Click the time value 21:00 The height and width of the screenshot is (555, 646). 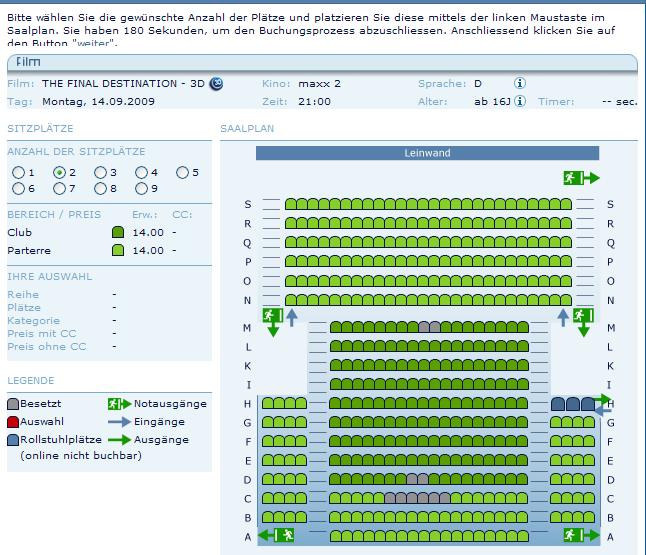[x=314, y=102]
